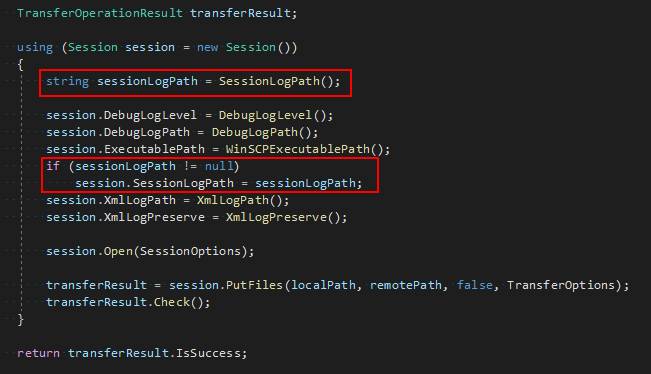The image size is (651, 374).
Task: Click XmlLogPreserve() method call
Action: (283, 218)
